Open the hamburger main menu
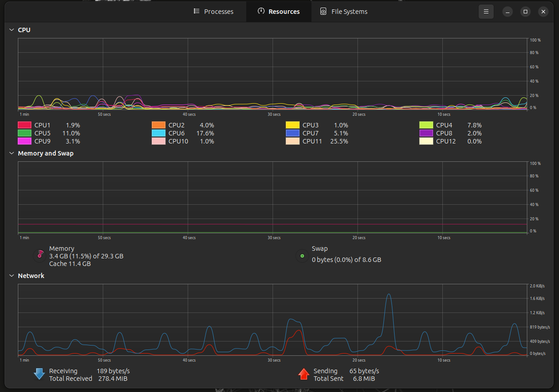 click(x=486, y=12)
